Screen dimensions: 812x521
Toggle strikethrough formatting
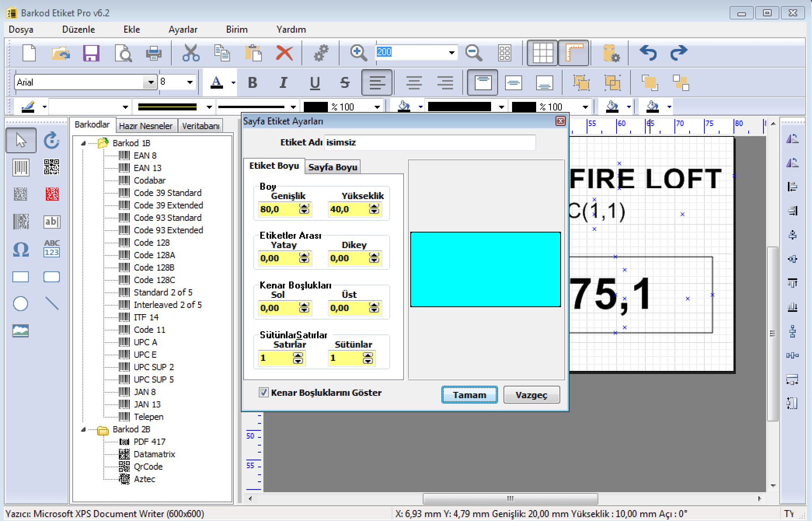click(x=345, y=82)
